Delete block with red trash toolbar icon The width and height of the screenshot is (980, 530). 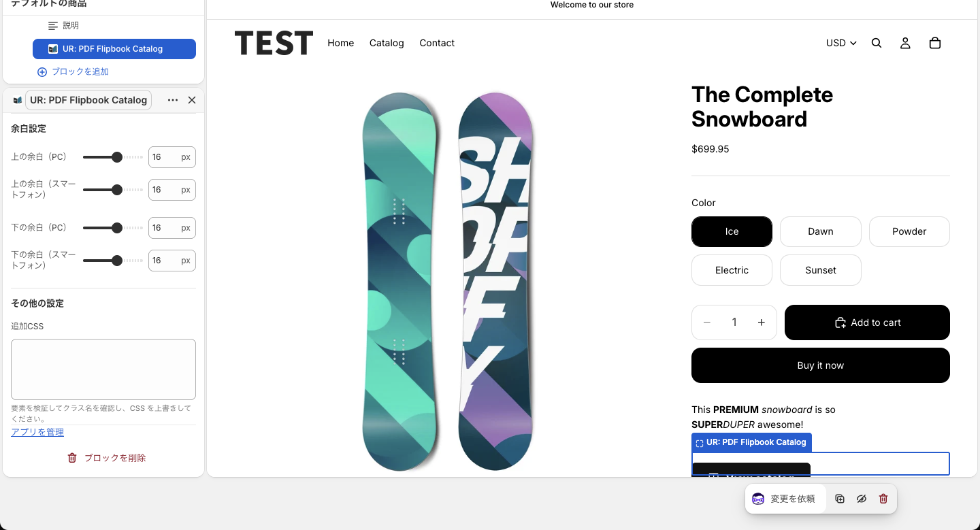tap(883, 499)
